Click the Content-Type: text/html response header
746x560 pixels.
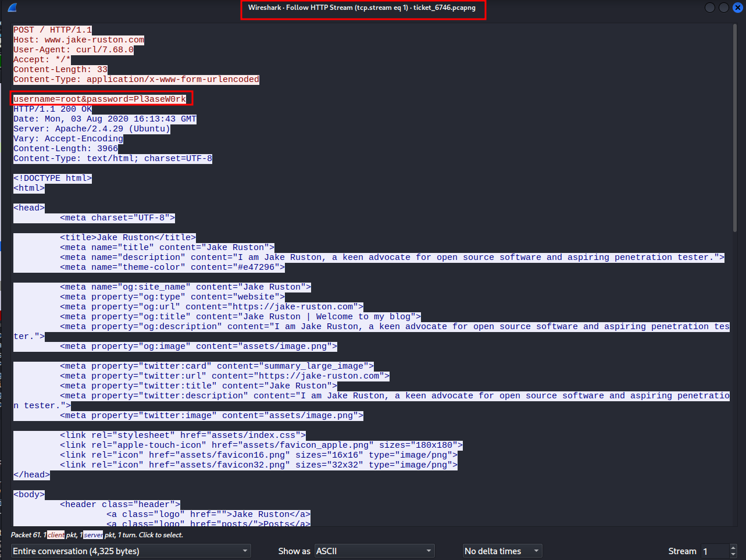(x=113, y=158)
